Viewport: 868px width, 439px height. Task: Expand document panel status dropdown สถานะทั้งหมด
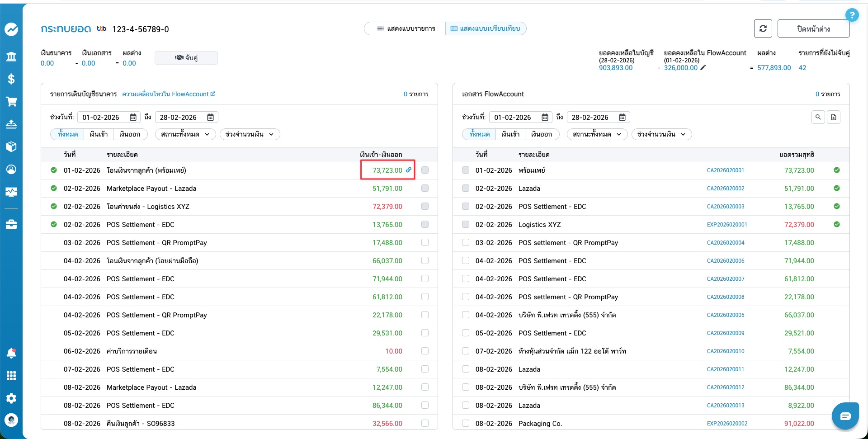[x=597, y=134]
